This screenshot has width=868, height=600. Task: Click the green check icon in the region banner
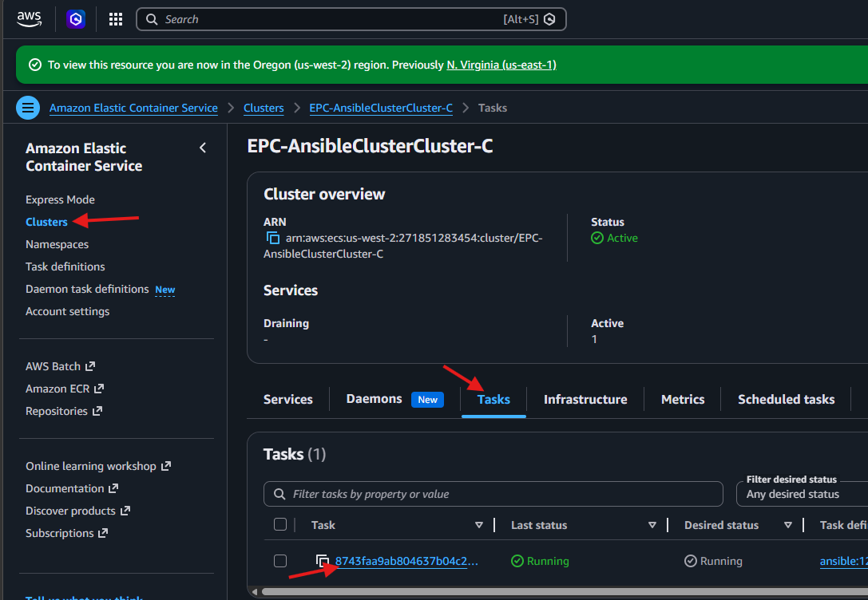35,65
